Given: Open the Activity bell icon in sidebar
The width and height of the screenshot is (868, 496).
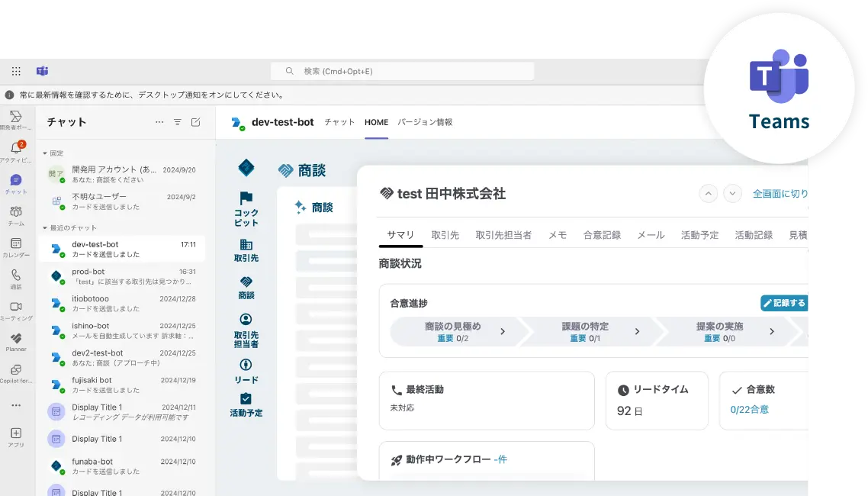Looking at the screenshot, I should (x=15, y=148).
